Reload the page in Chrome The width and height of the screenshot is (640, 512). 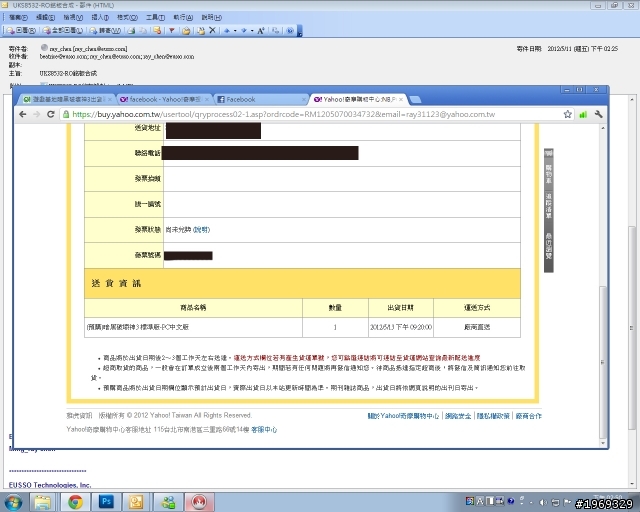point(51,114)
